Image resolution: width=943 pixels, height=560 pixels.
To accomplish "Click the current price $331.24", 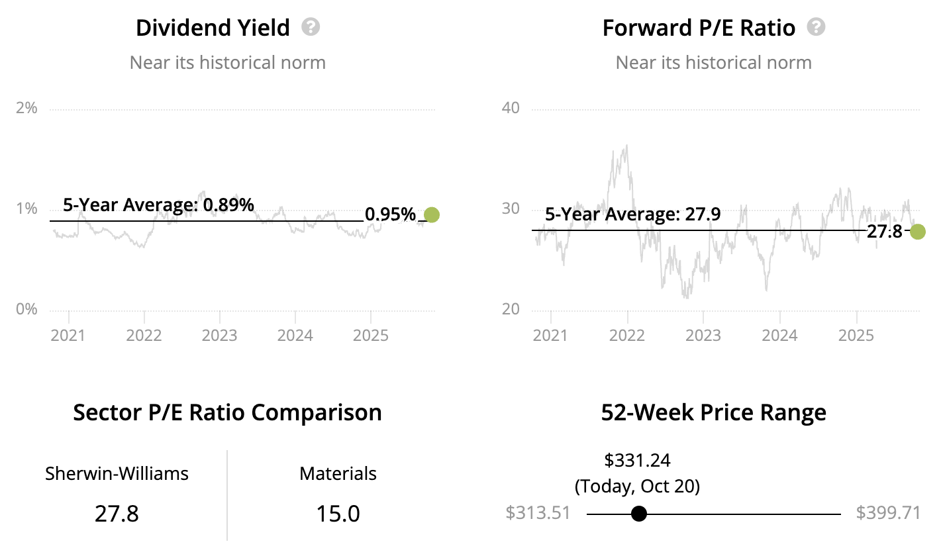I will point(637,460).
